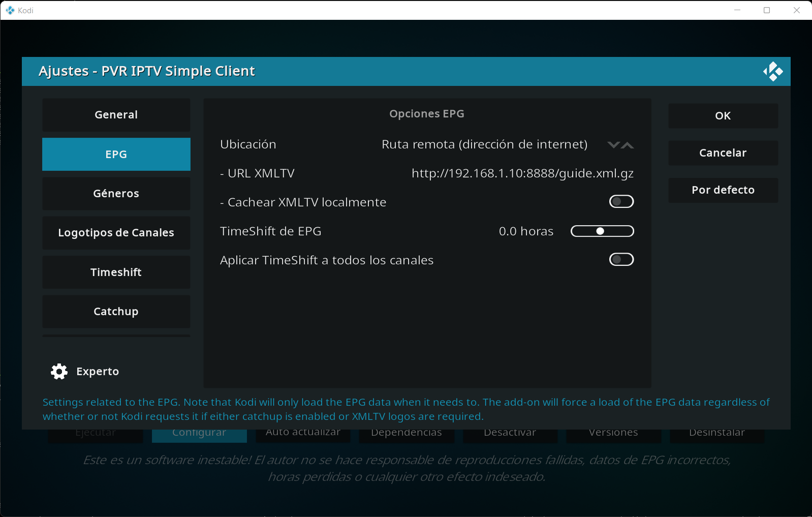Select the EPG settings category
812x517 pixels.
(116, 155)
